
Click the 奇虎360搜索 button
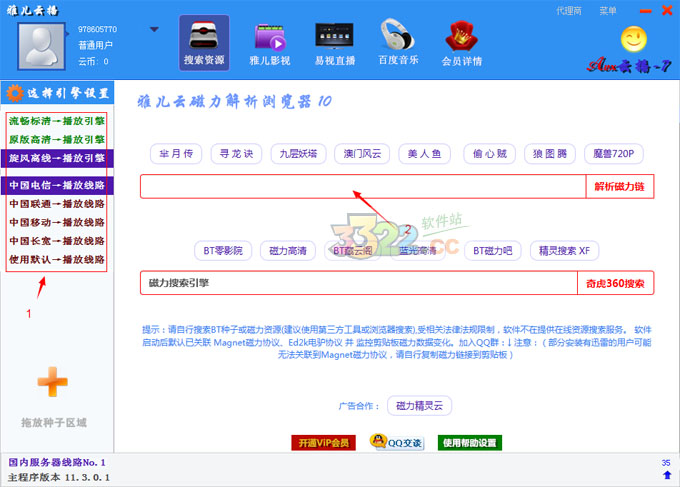(615, 283)
